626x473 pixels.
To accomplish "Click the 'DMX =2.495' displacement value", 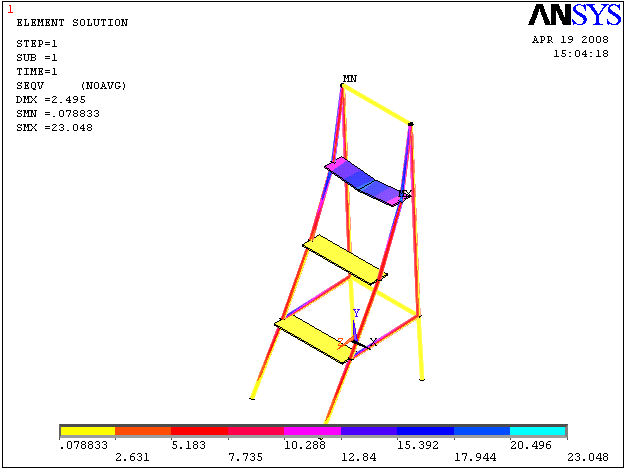I will coord(51,99).
